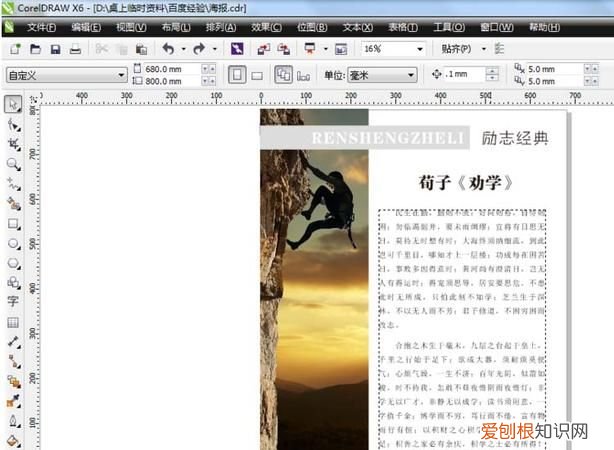Open the 贴齐(P) snap dropdown
The width and height of the screenshot is (614, 450).
(484, 49)
